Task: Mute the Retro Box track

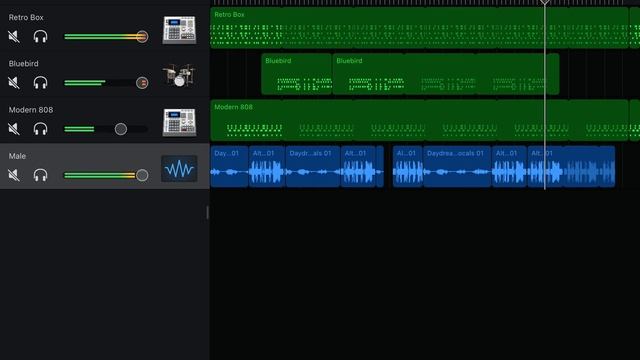Action: tap(14, 37)
